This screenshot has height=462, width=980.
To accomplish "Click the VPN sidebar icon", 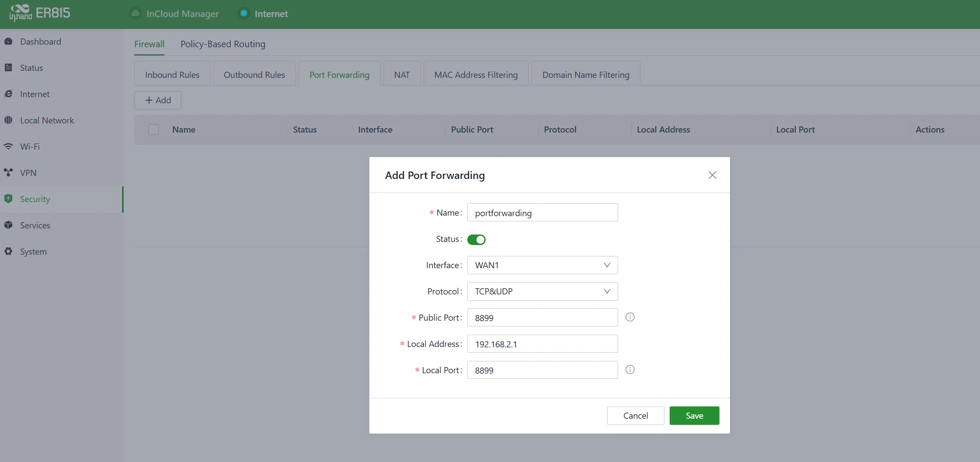I will click(8, 173).
